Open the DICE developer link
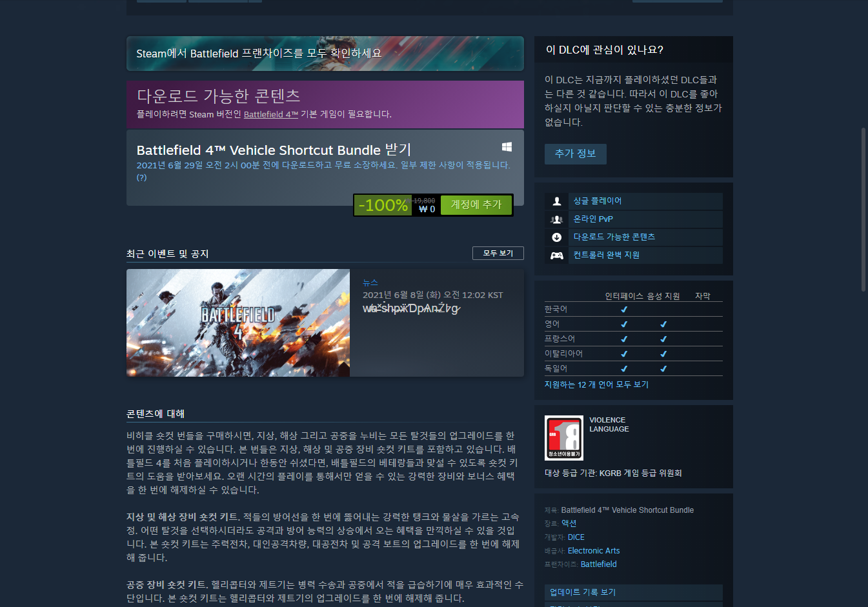 tap(576, 537)
